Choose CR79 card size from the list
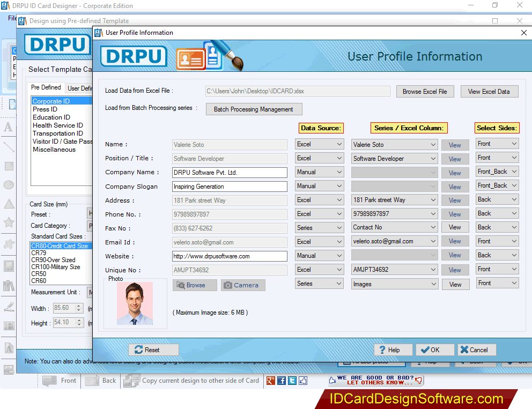 point(39,252)
